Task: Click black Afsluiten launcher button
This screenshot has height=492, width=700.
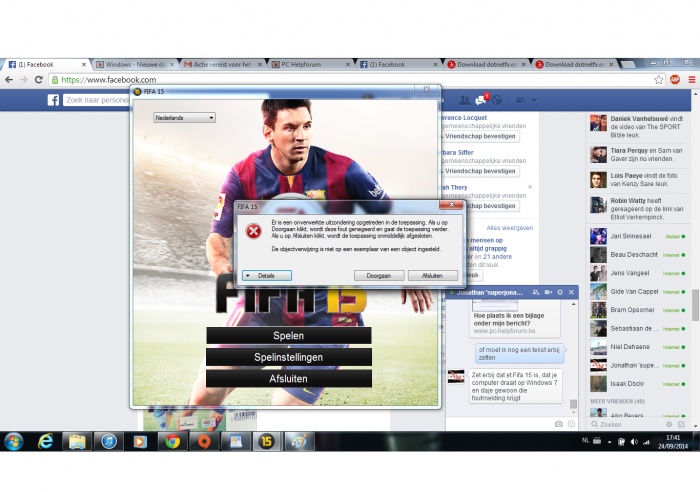Action: coord(288,379)
